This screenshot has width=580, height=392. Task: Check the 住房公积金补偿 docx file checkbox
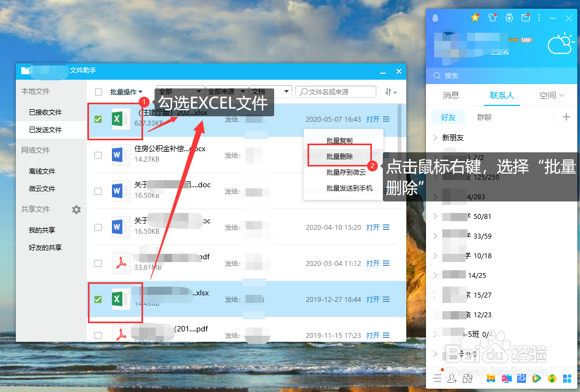(98, 155)
